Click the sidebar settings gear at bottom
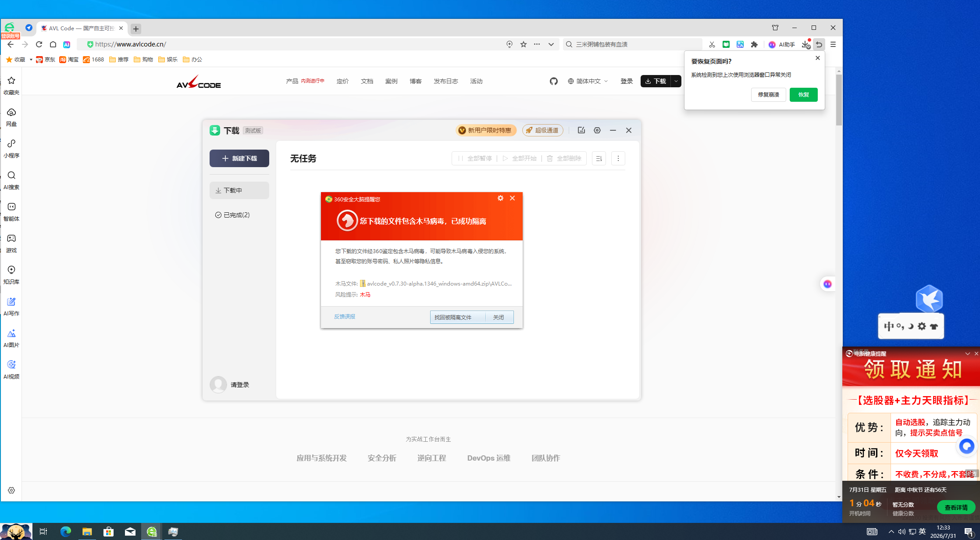 (11, 490)
